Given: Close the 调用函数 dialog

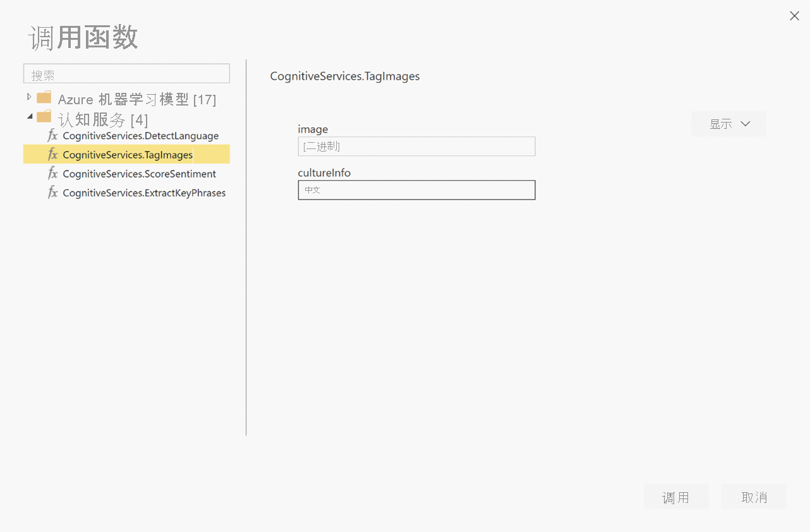Looking at the screenshot, I should (x=794, y=16).
